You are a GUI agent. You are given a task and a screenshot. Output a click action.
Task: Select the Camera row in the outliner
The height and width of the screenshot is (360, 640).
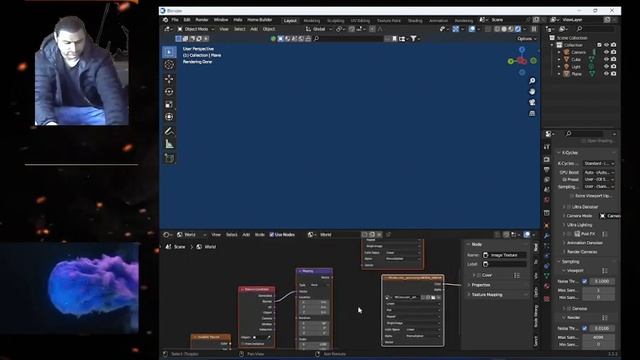[578, 52]
